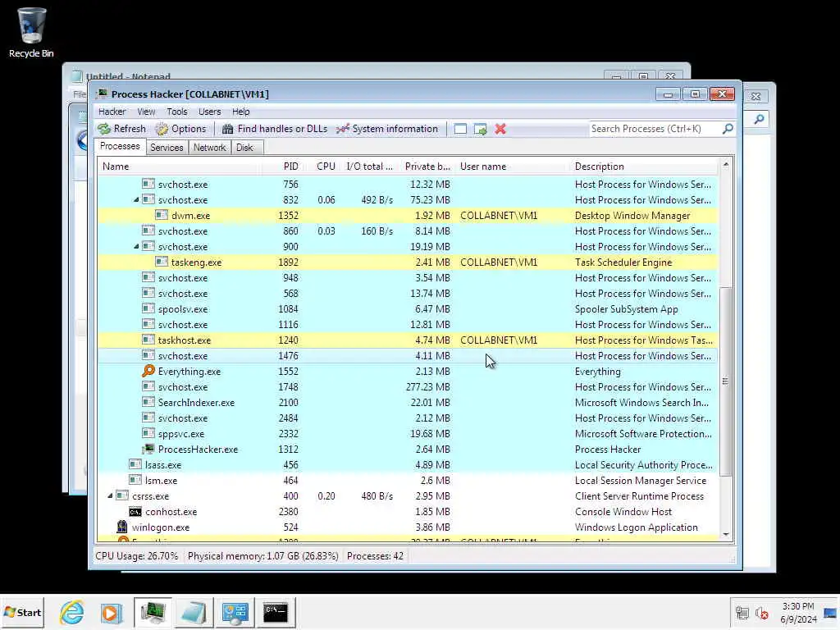Click the search magnifier in Process Hacker
The height and width of the screenshot is (630, 840).
tap(728, 129)
